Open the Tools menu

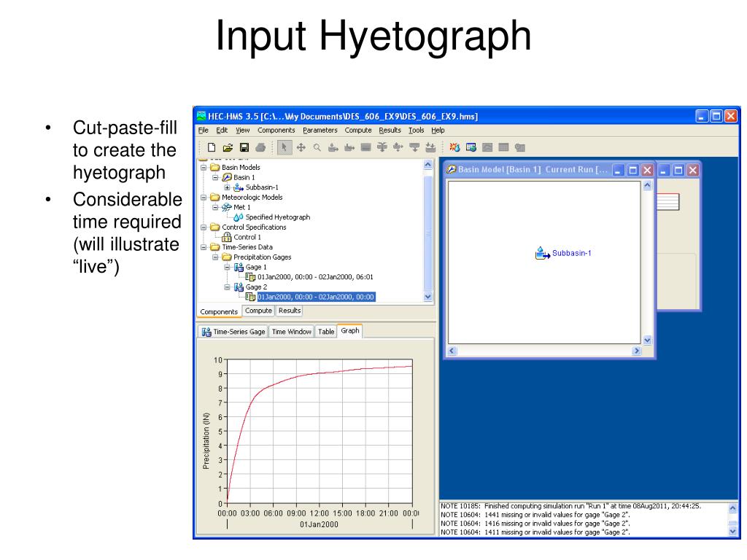pyautogui.click(x=416, y=130)
